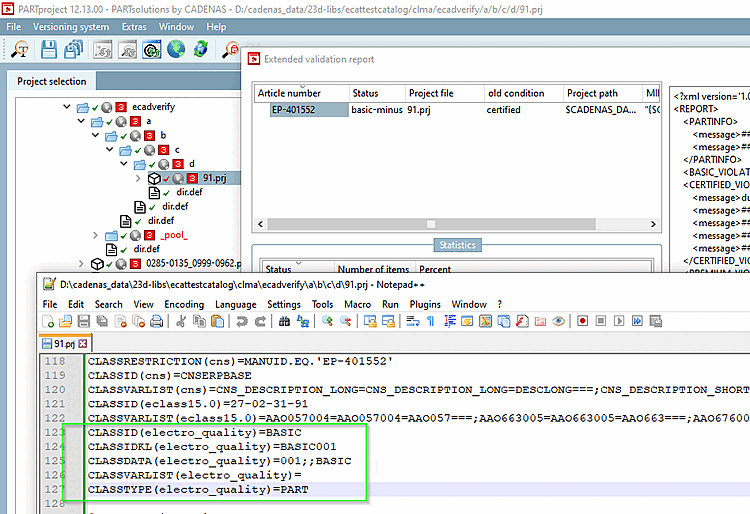Click Run macro multiple times icon
Screen dimensions: 750x514
pyautogui.click(x=637, y=321)
